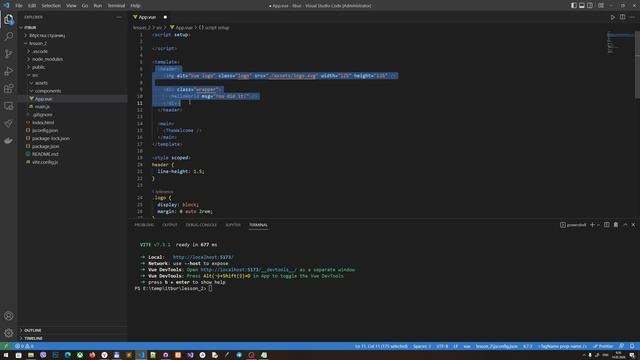640x360 pixels.
Task: Split the editor right
Action: coord(622,17)
